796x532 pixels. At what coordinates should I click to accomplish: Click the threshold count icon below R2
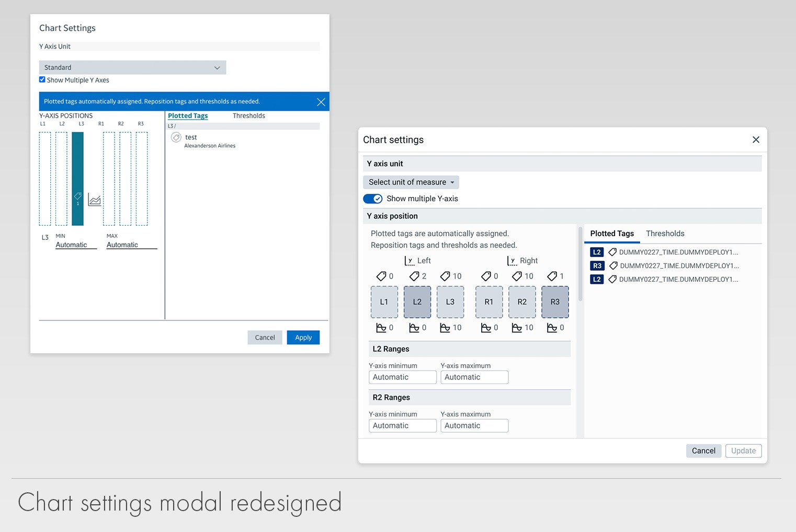[517, 328]
